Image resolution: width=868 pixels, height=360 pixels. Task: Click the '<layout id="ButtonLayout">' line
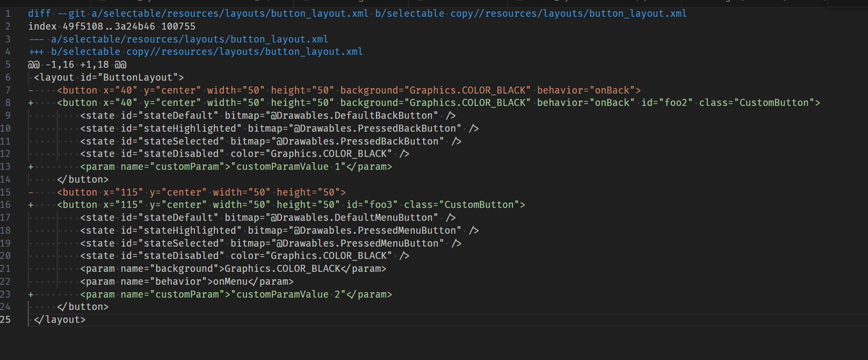(108, 77)
